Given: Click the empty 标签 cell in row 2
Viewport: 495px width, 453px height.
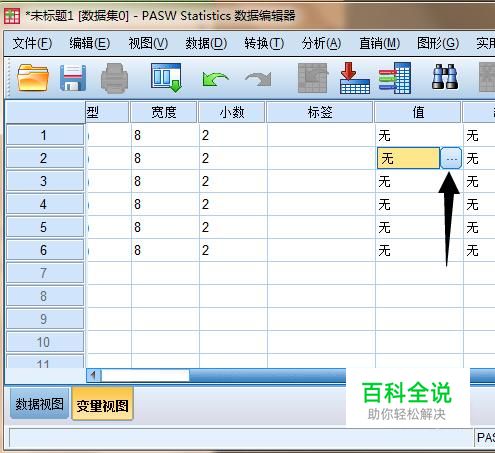Looking at the screenshot, I should point(321,158).
